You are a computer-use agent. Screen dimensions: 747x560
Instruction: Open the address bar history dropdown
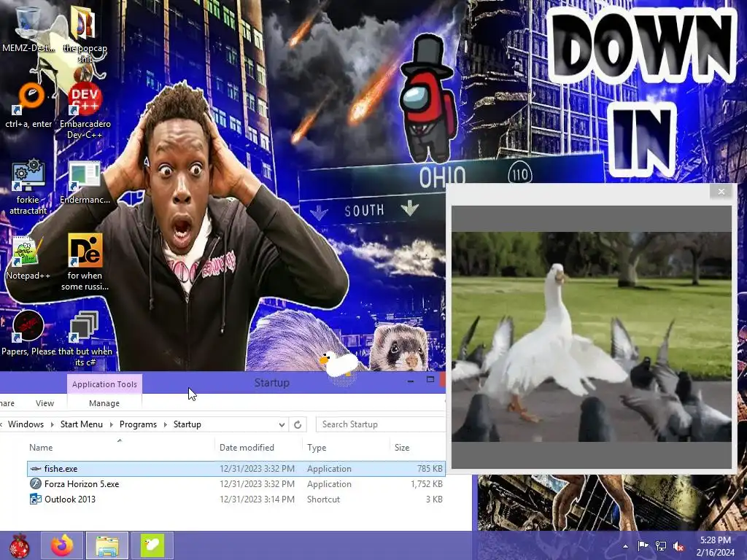coord(282,424)
